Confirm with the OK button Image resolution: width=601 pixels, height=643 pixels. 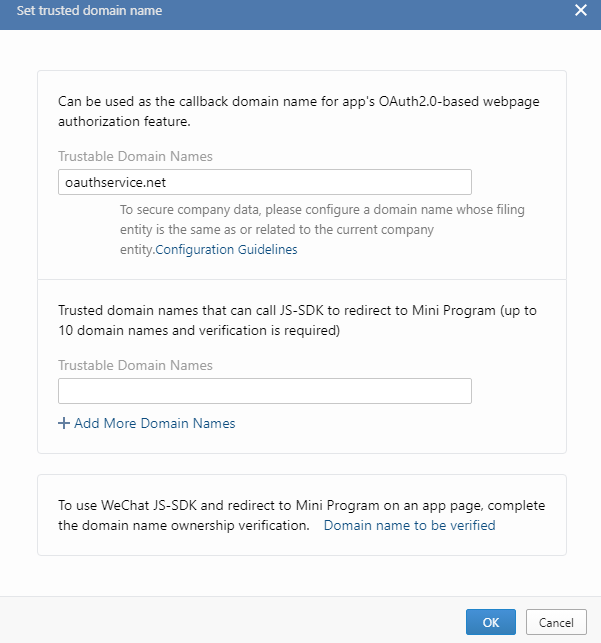[x=490, y=622]
